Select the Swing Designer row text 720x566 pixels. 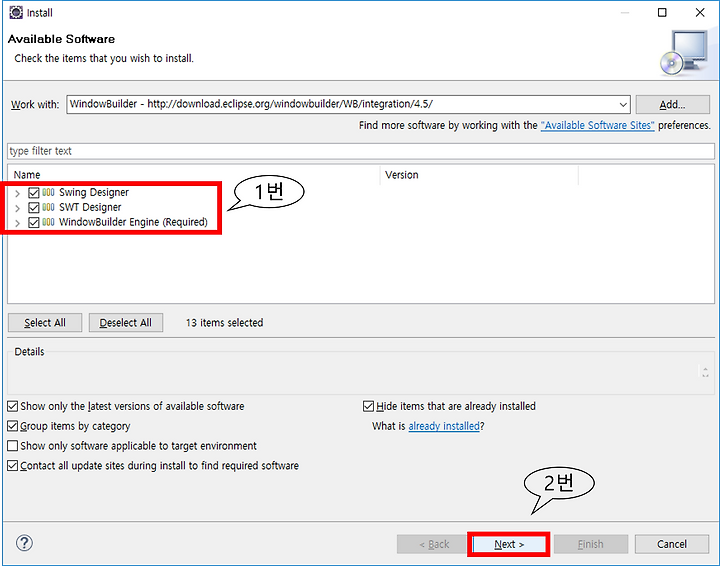click(94, 192)
